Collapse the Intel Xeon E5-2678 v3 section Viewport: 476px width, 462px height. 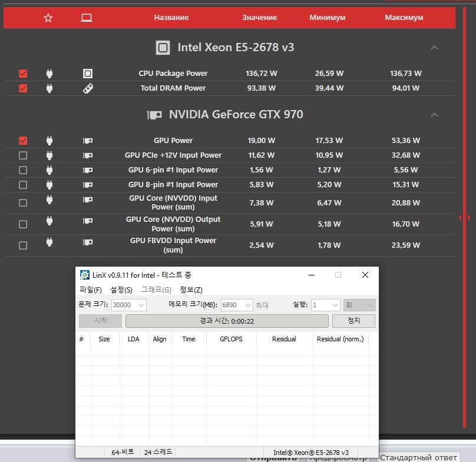point(434,48)
